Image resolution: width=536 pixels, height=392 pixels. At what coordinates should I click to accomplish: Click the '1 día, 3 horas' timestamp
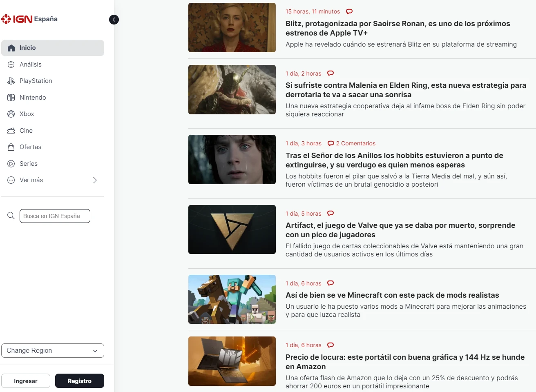coord(304,143)
